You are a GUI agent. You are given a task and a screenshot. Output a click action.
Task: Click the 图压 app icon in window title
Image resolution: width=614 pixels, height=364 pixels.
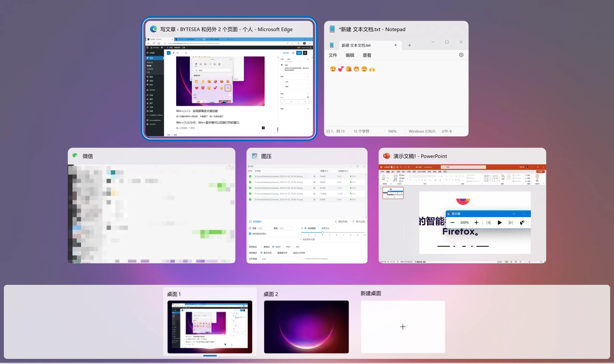point(254,156)
